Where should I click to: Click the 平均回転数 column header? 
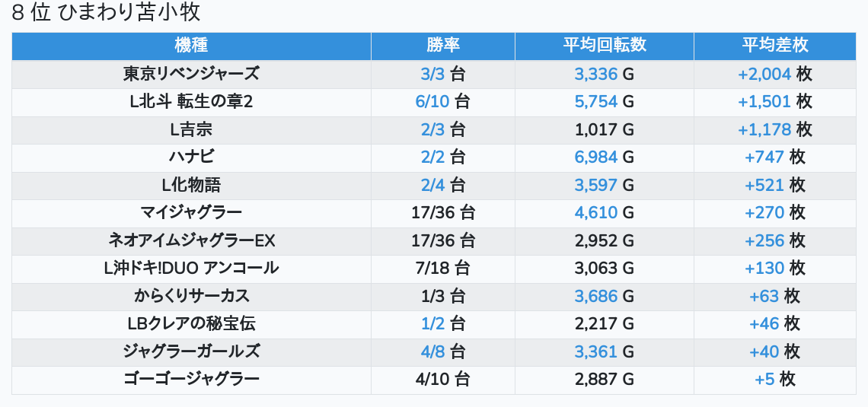[x=604, y=46]
